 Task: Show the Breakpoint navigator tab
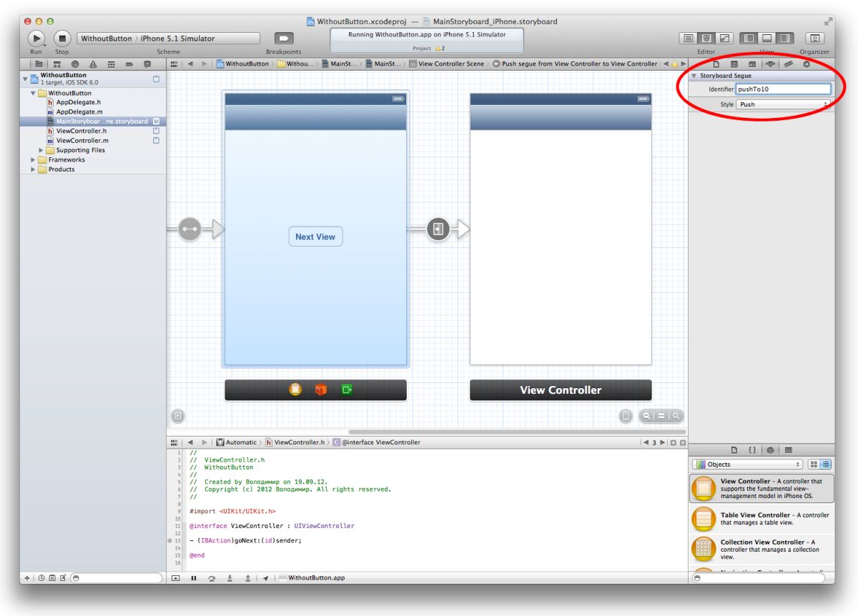tap(129, 64)
